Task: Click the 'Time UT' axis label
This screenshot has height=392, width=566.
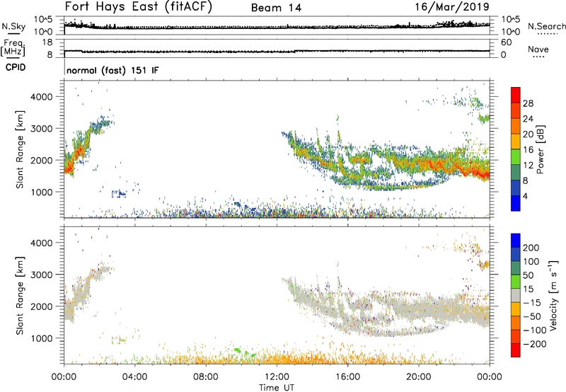Action: coord(277,388)
